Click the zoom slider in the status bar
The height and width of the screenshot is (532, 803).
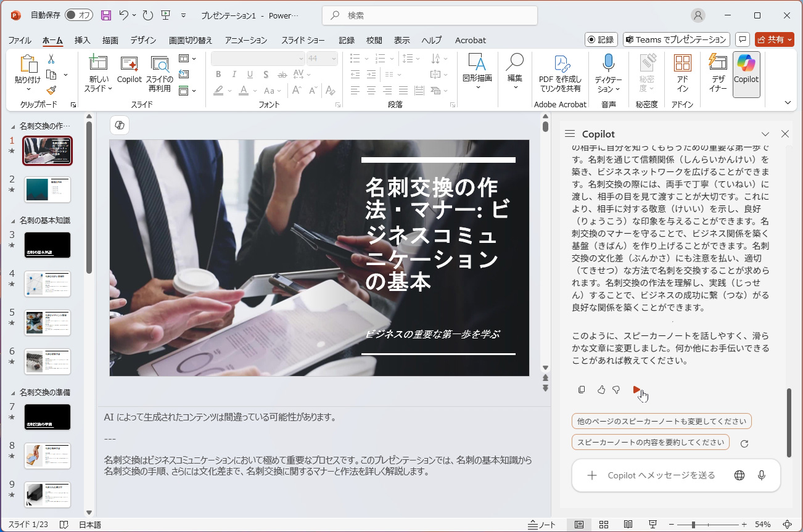(x=694, y=525)
